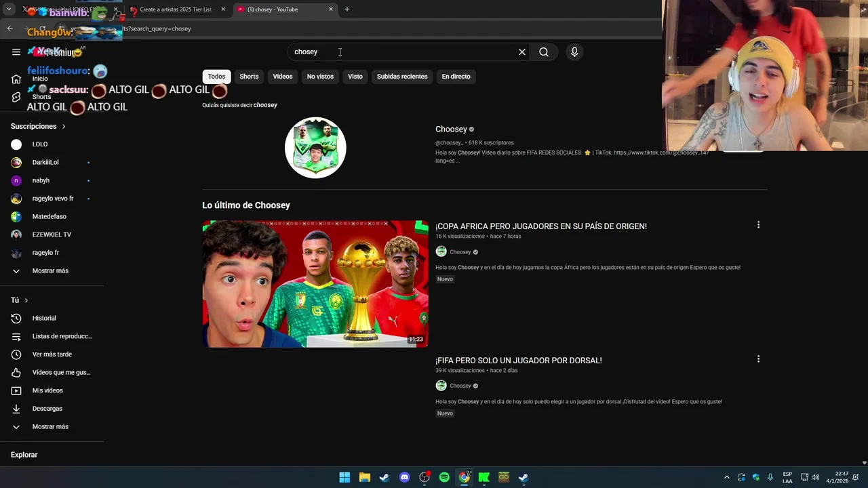Open Spotify from the taskbar
This screenshot has width=868, height=488.
point(444,477)
